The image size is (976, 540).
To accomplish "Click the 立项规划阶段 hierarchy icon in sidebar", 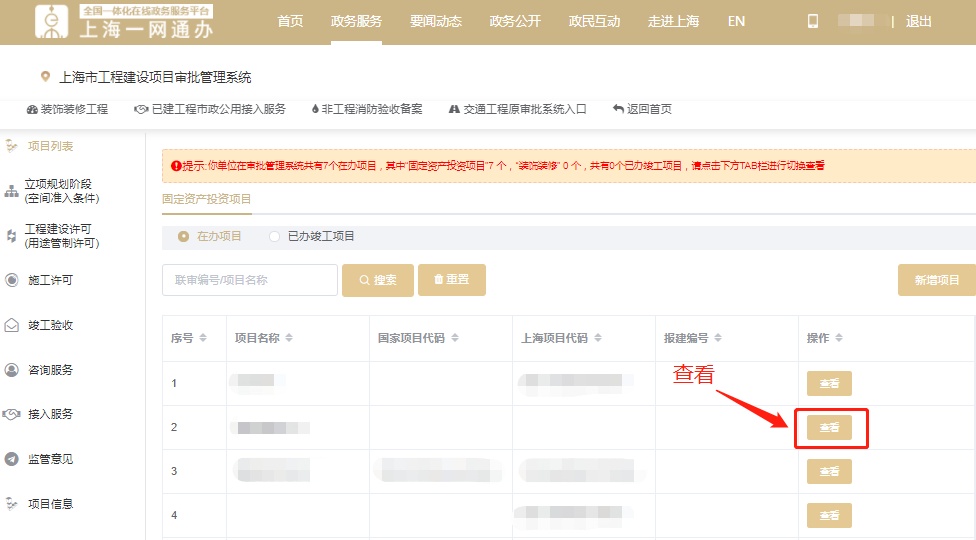I will pyautogui.click(x=12, y=191).
